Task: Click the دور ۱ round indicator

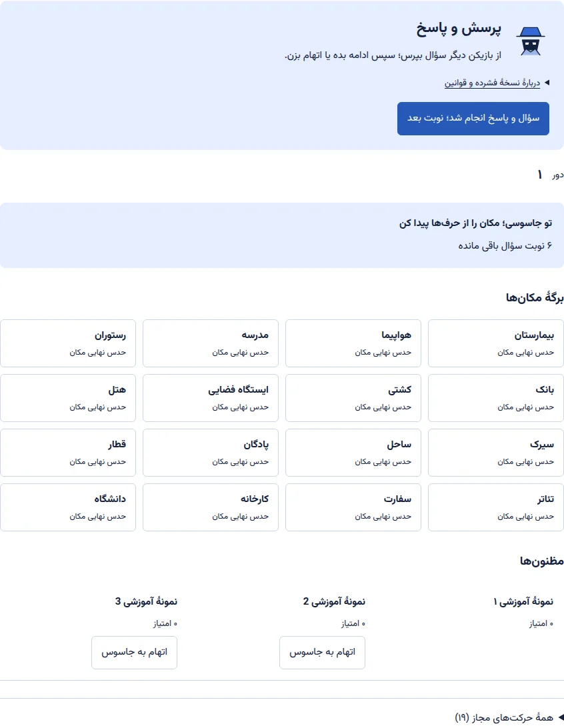Action: (551, 175)
